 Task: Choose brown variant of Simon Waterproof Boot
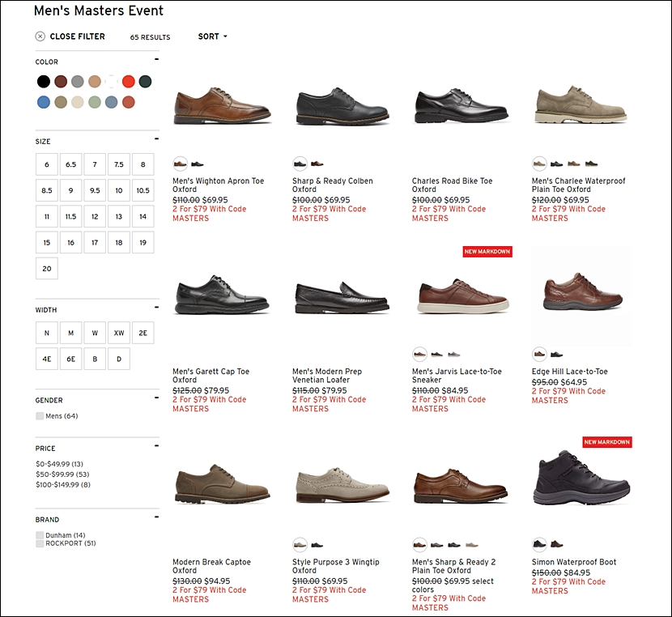click(557, 545)
